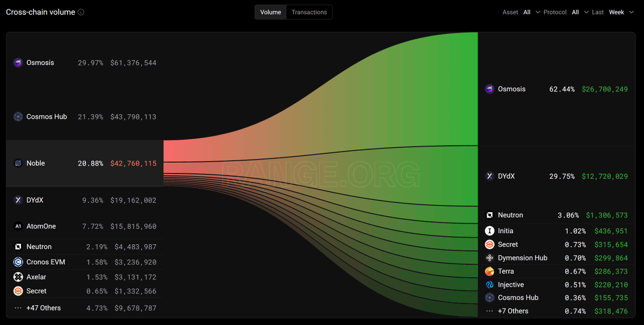Select the AtomOne row label
Screen dimensions: 644x325
pyautogui.click(x=41, y=226)
